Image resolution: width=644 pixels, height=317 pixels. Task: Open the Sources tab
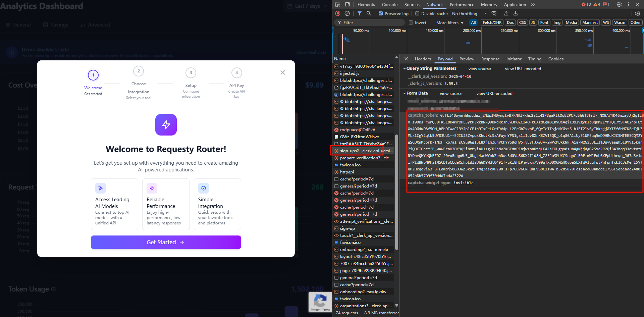point(412,4)
